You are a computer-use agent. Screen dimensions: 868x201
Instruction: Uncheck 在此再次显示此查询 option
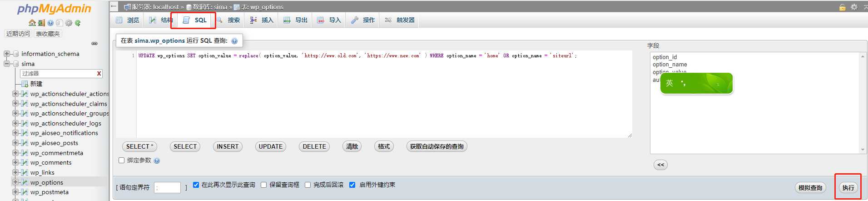[196, 185]
